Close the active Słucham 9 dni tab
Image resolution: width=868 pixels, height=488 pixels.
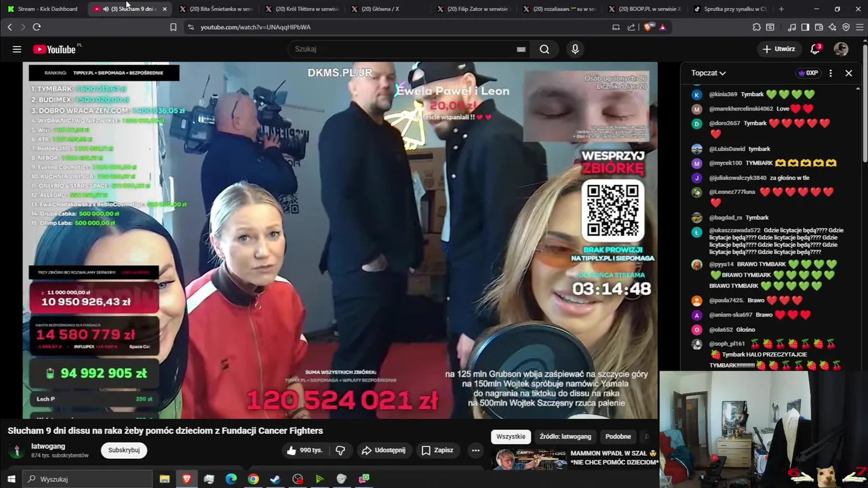(x=164, y=9)
